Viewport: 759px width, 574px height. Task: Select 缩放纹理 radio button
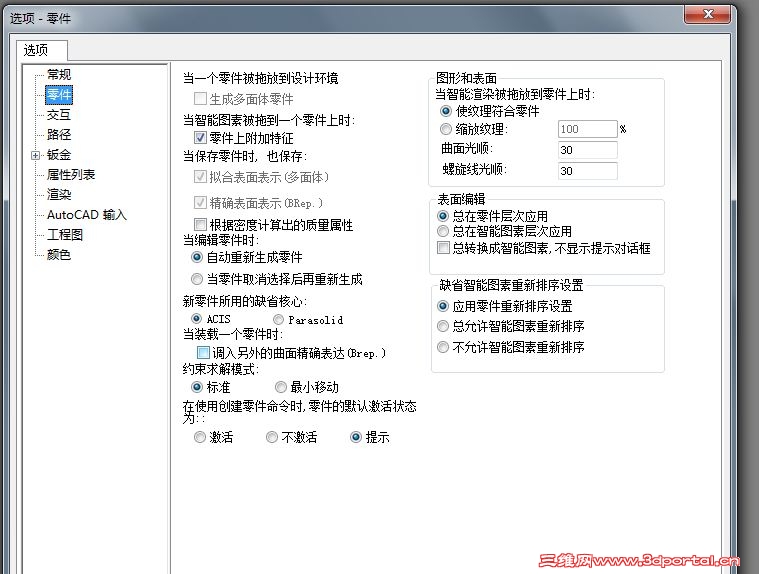[446, 129]
